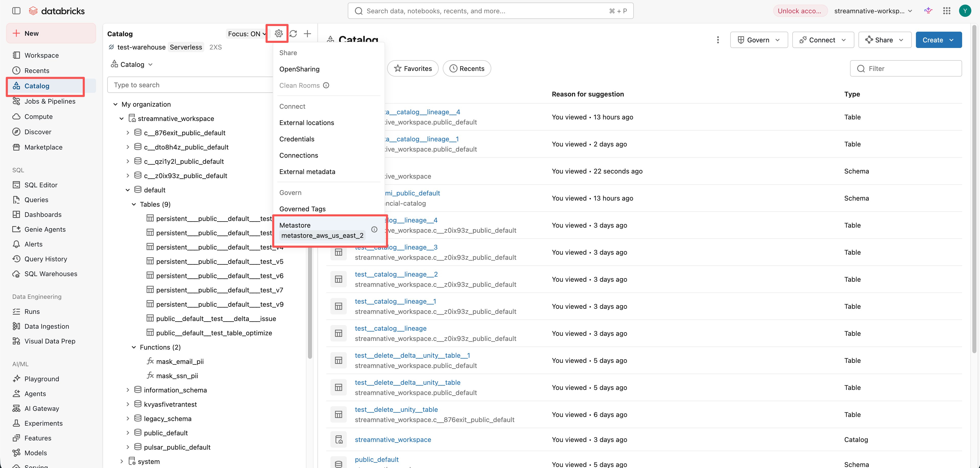Viewport: 980px width, 468px height.
Task: Open the Govern dropdown
Action: pos(759,40)
